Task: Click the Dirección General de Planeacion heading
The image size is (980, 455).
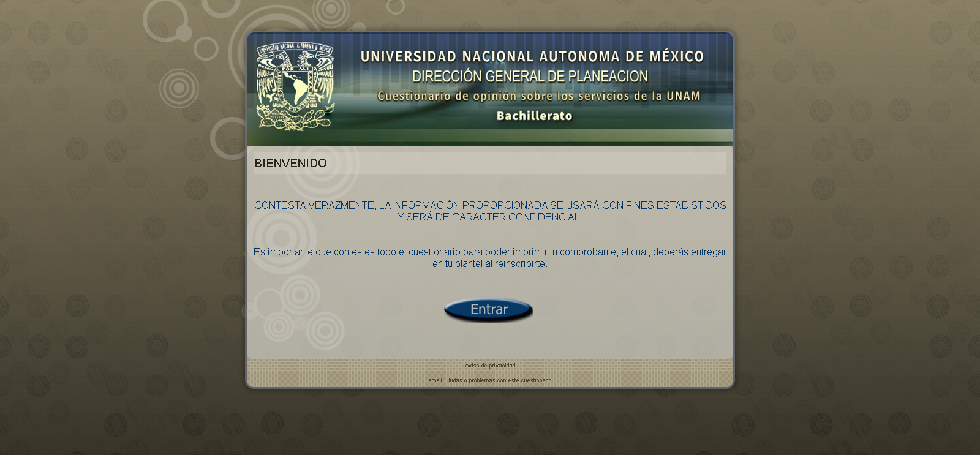Action: (x=530, y=77)
